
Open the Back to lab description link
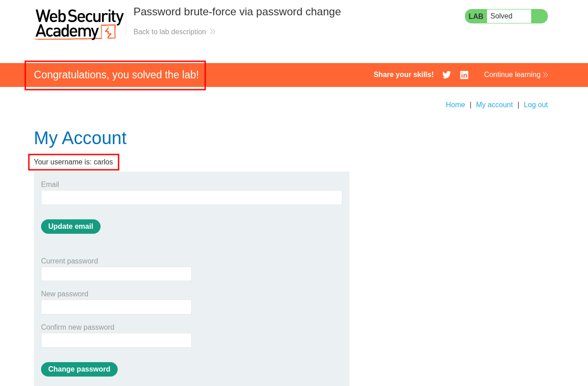point(170,32)
